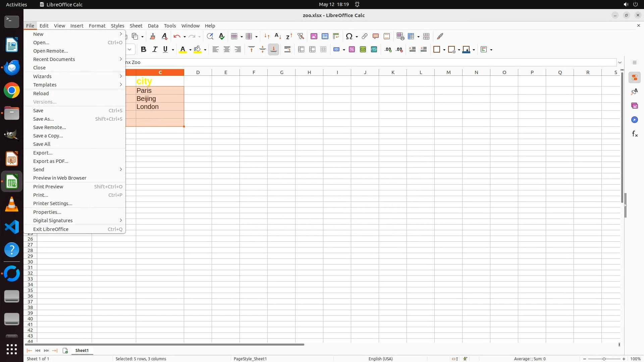The image size is (644, 362).
Task: Click the background color highlight swatch
Action: tap(198, 50)
